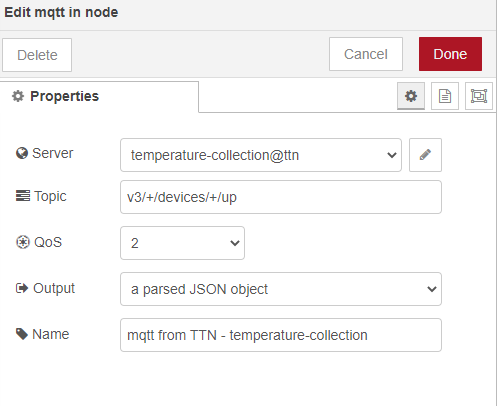This screenshot has height=406, width=497.
Task: Open node properties gear icon tab
Action: pos(411,96)
